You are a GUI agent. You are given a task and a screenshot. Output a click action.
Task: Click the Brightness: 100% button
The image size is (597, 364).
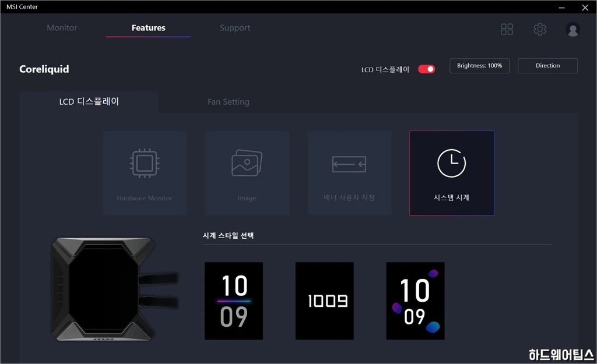pyautogui.click(x=479, y=65)
